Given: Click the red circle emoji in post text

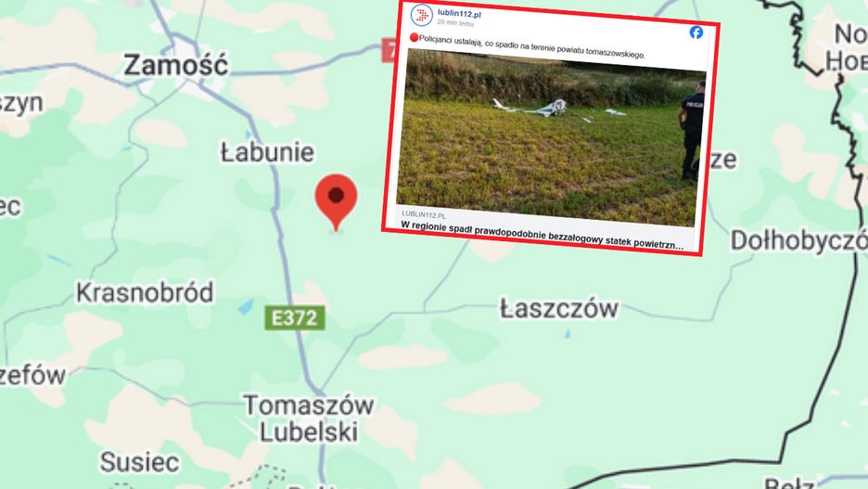Looking at the screenshot, I should pos(414,38).
